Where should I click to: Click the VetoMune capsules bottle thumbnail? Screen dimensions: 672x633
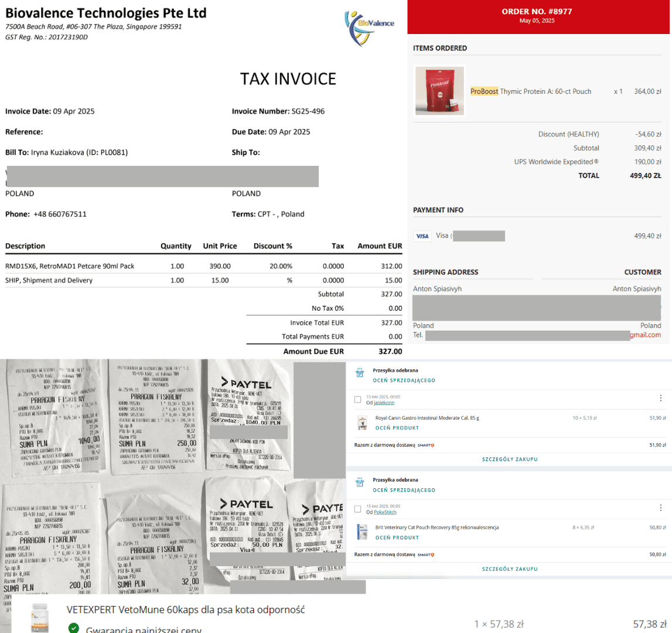point(39,618)
